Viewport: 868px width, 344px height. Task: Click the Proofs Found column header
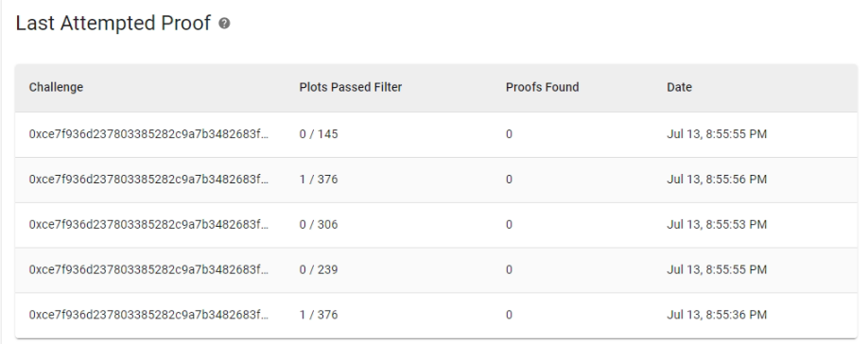coord(542,87)
